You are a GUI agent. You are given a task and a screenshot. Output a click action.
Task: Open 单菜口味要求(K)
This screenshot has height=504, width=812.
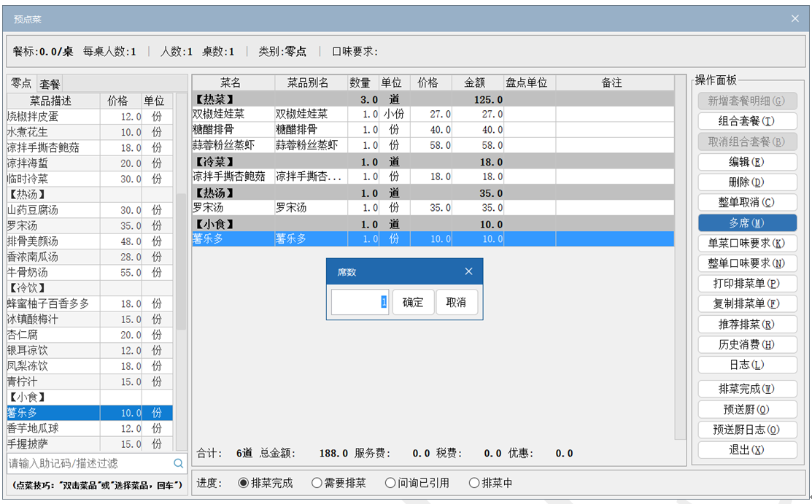click(747, 243)
